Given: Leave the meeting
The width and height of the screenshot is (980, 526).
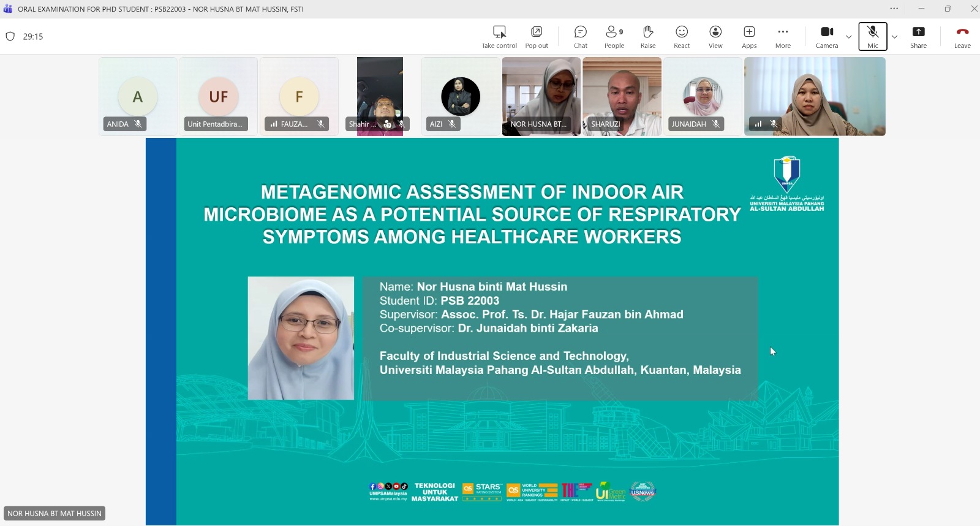Looking at the screenshot, I should tap(962, 37).
